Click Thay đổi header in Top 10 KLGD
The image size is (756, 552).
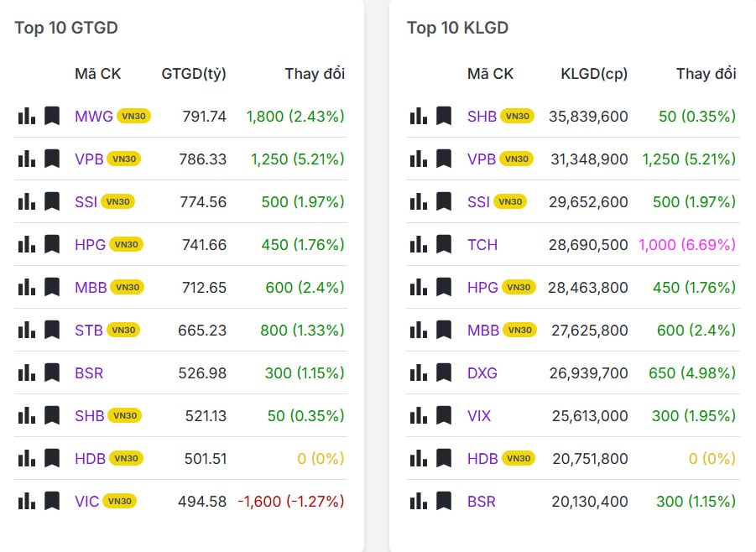[x=706, y=74]
